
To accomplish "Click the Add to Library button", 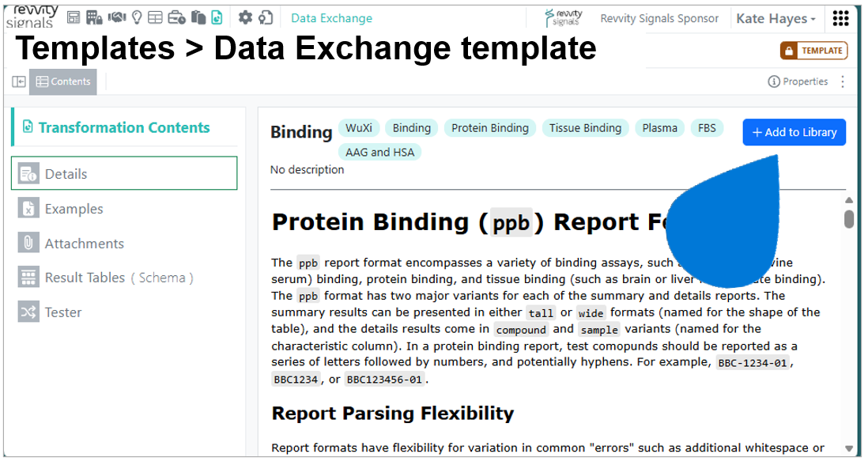I will (x=794, y=132).
